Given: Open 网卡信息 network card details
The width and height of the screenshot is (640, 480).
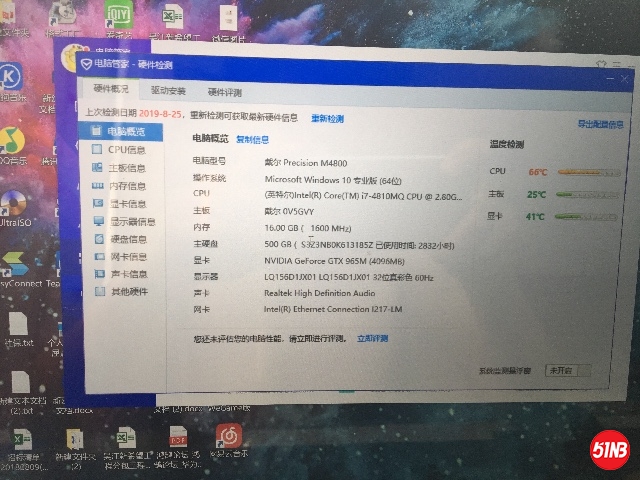Looking at the screenshot, I should (124, 257).
